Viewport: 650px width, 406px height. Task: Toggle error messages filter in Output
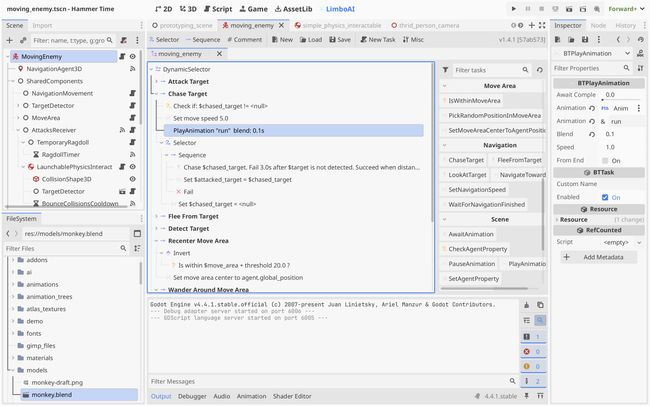click(533, 352)
